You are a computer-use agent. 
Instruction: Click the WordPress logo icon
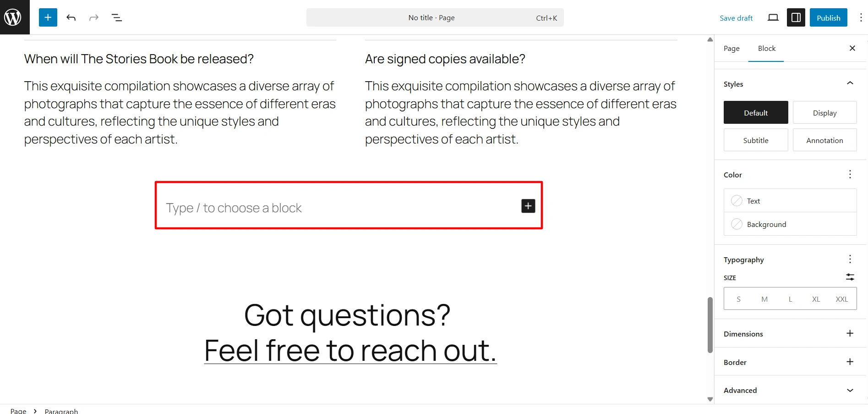point(13,17)
